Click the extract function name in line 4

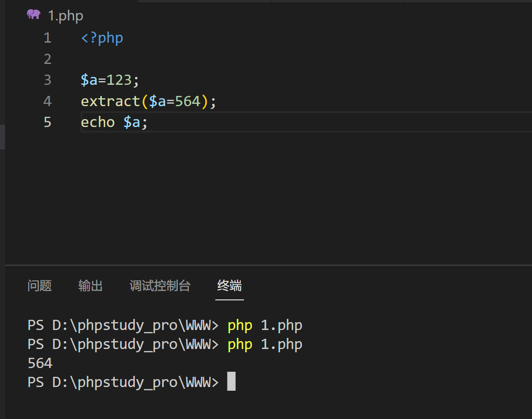(x=110, y=101)
